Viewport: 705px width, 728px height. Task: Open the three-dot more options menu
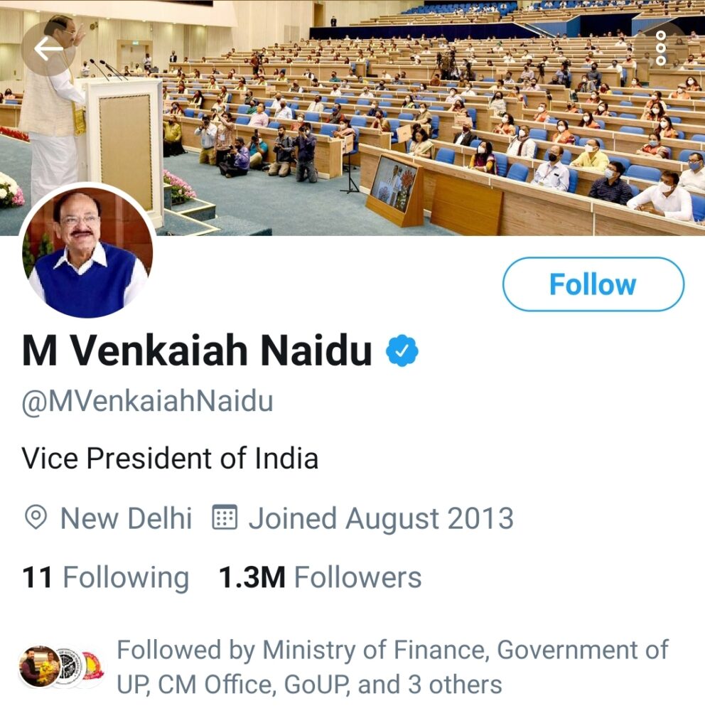(660, 49)
